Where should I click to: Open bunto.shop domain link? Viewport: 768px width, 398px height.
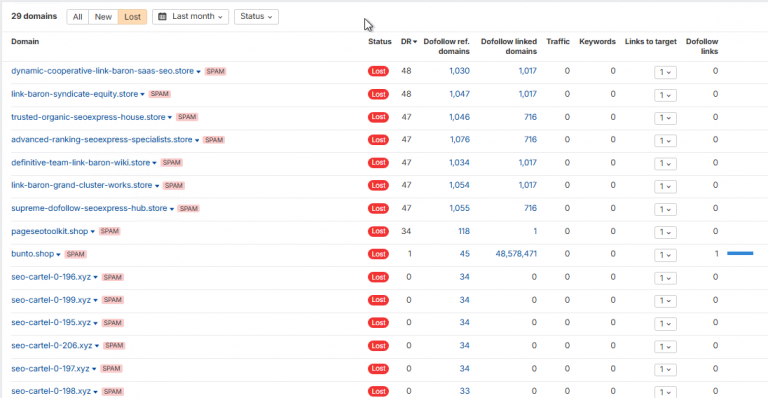pos(32,254)
